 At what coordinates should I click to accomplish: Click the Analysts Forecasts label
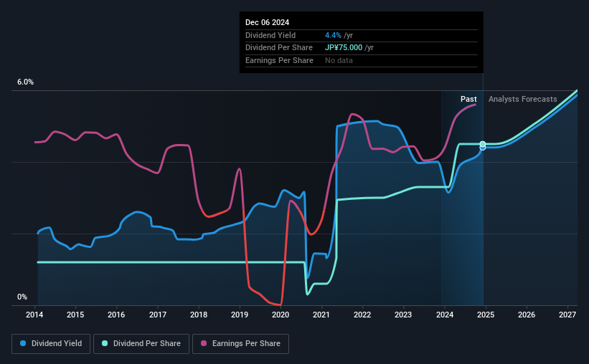click(x=522, y=99)
